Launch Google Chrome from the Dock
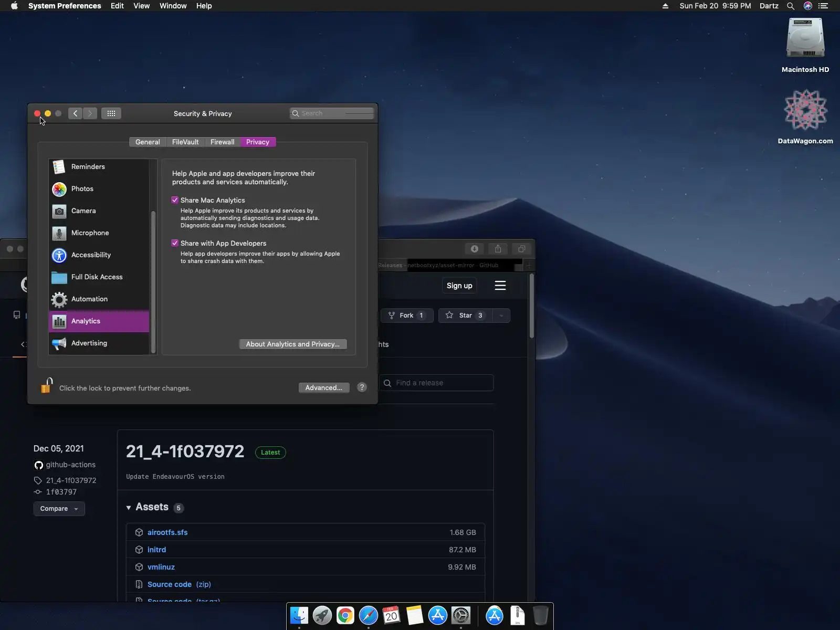This screenshot has width=840, height=630. 345,615
